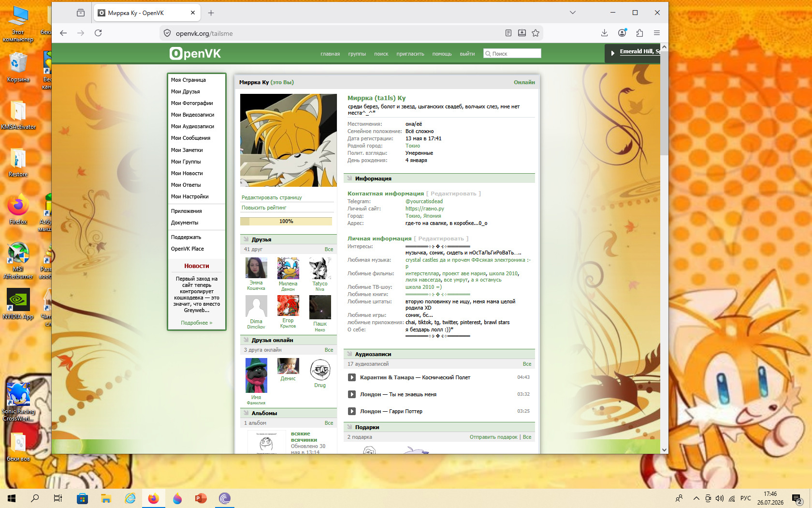
Task: Select the Корзина desktop icon
Action: click(18, 67)
